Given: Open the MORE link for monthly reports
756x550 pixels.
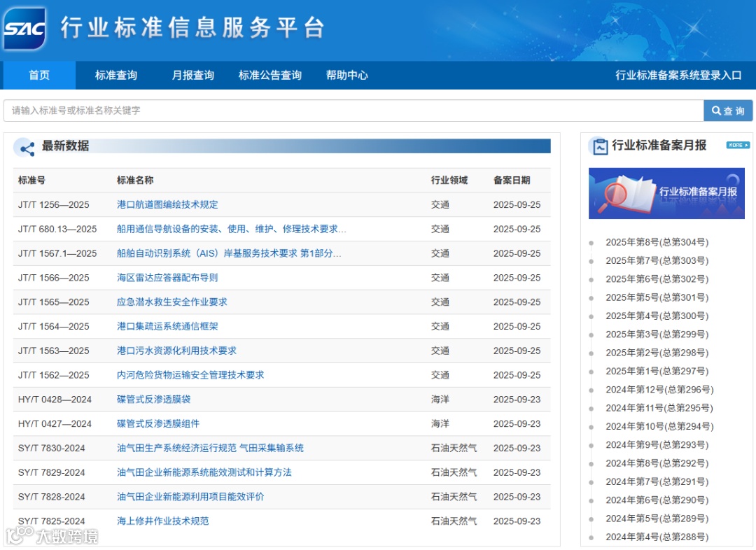Looking at the screenshot, I should [738, 145].
